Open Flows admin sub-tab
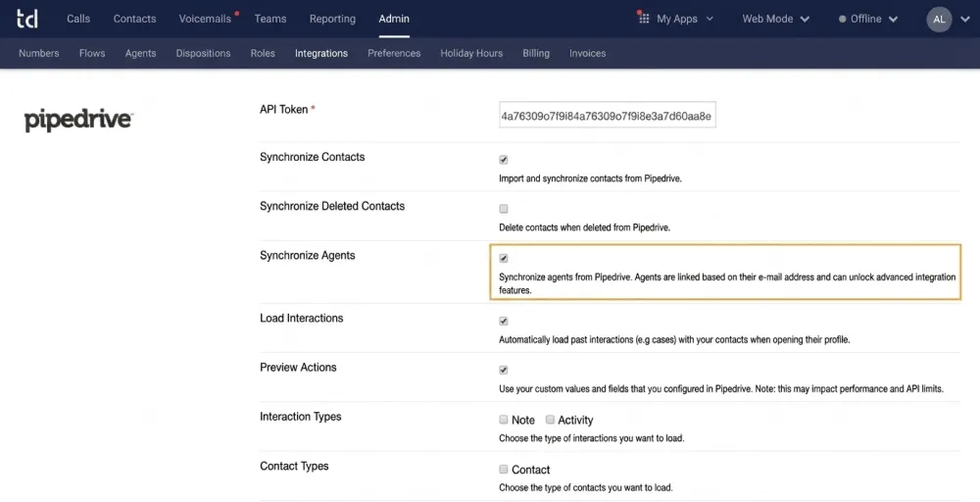 [x=92, y=54]
